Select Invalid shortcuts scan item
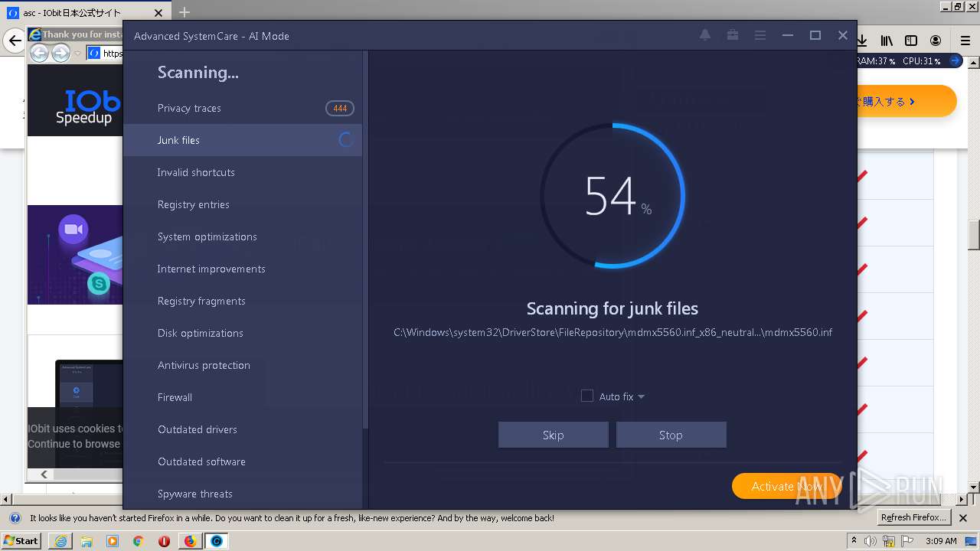Viewport: 980px width, 551px height. [242, 172]
